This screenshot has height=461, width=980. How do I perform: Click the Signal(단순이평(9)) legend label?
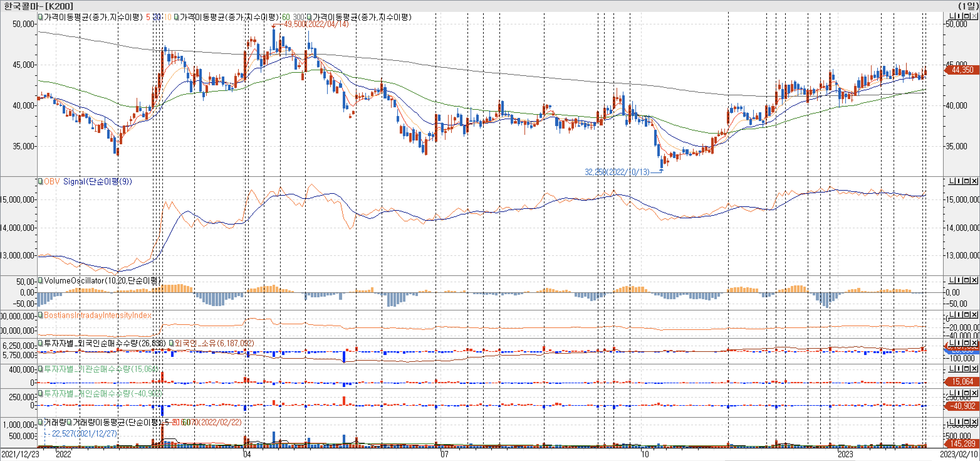(97, 182)
